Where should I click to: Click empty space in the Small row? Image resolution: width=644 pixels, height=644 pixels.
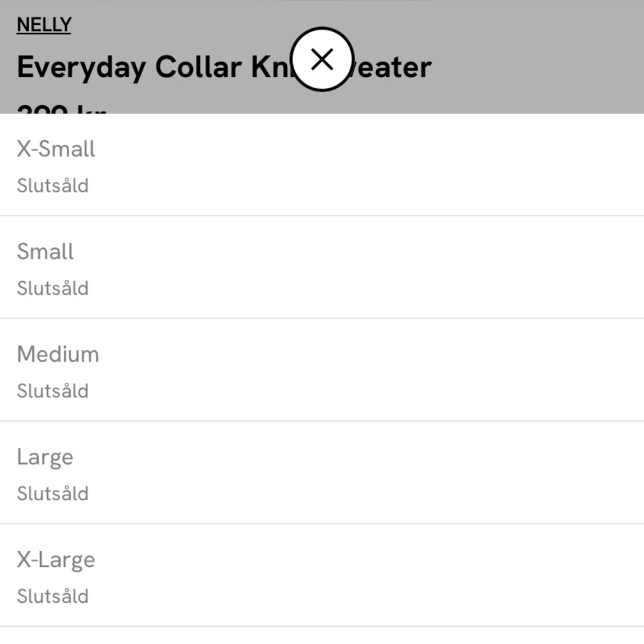click(x=370, y=267)
